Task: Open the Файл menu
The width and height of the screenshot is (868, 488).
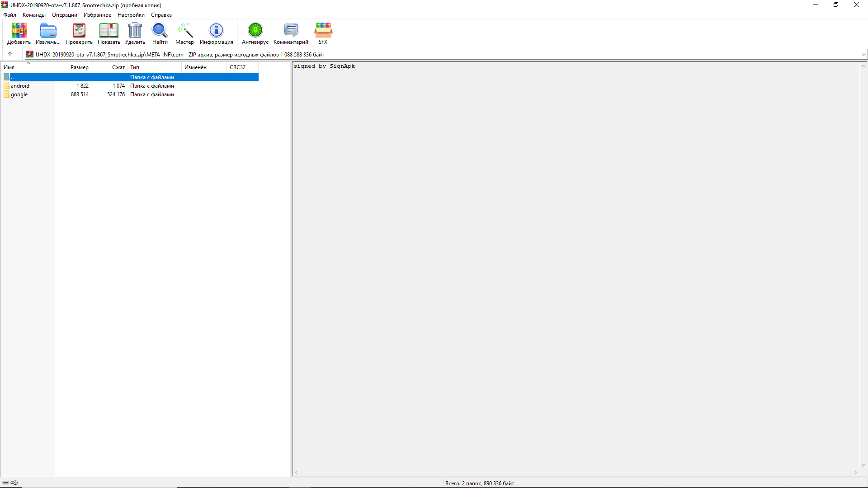Action: click(9, 15)
